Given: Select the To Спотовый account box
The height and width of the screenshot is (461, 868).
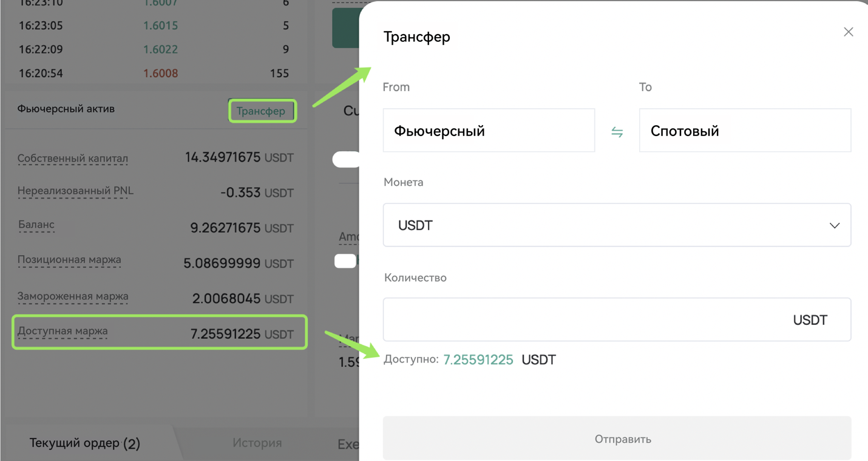Looking at the screenshot, I should pyautogui.click(x=745, y=131).
